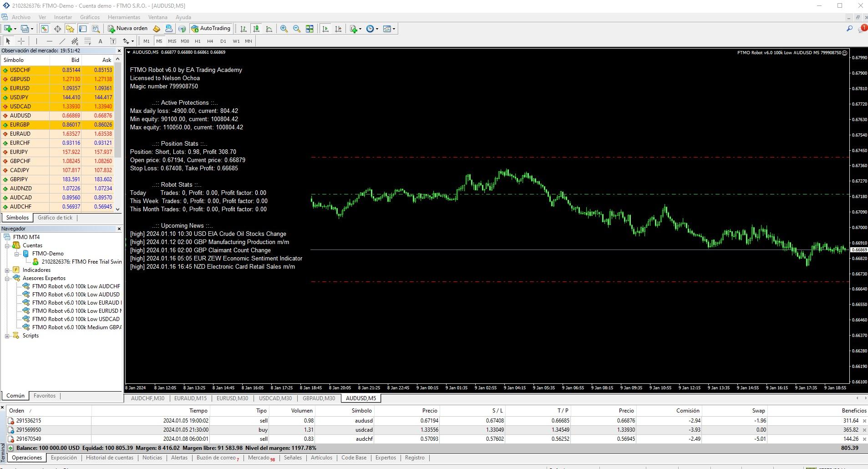Click the Nueva orden button
Viewport: 868px width, 469px height.
coord(128,29)
